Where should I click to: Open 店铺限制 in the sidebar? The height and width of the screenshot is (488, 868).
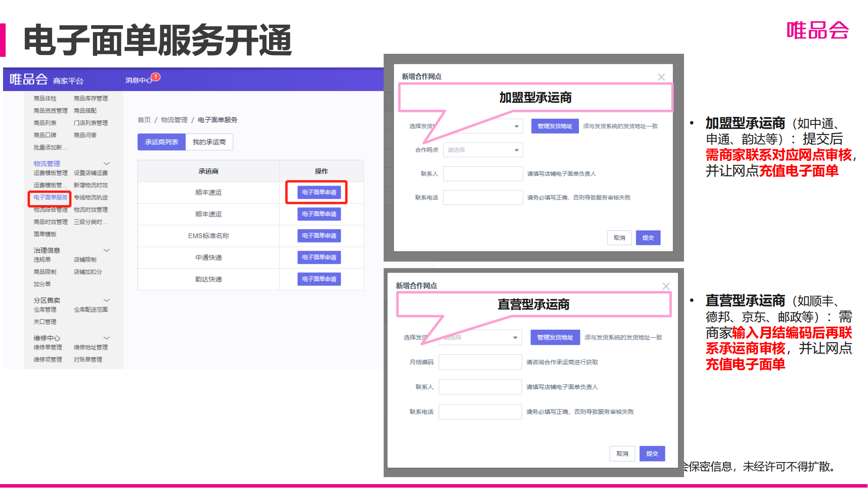tap(85, 259)
